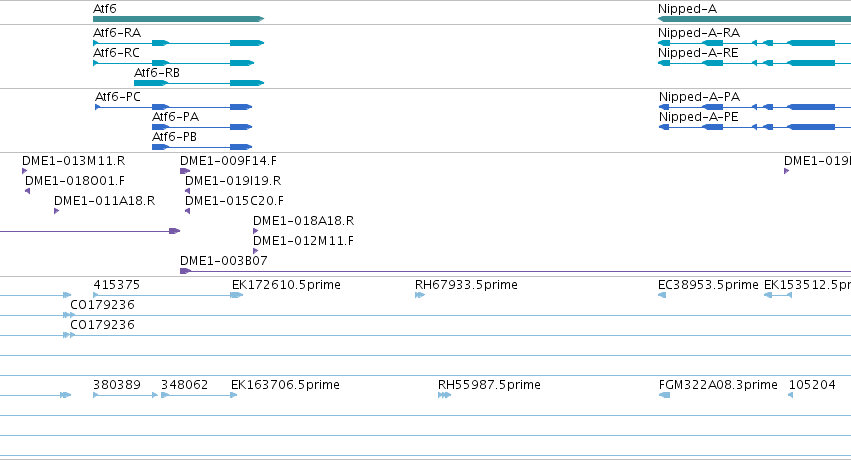The height and width of the screenshot is (460, 851).
Task: Select the DME1-003B07 BAC label
Action: [224, 261]
